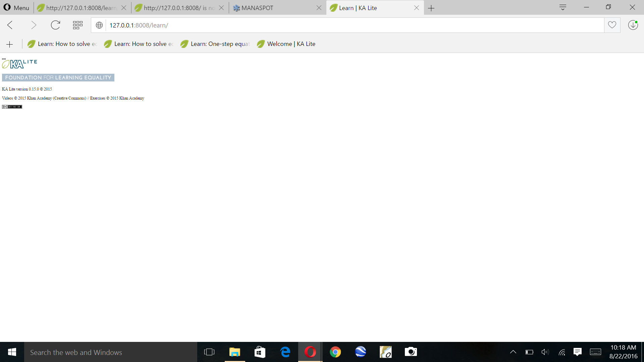Click the heart bookmark icon

click(612, 25)
